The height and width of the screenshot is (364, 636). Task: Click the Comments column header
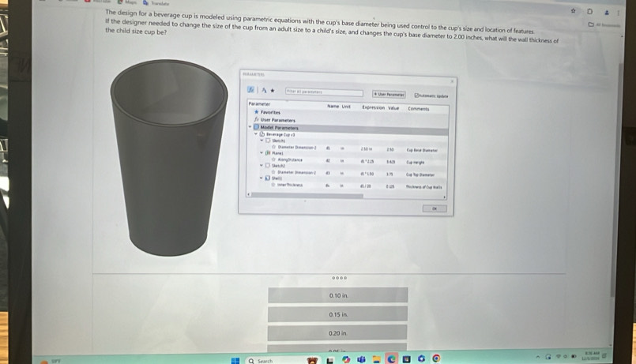(x=418, y=109)
